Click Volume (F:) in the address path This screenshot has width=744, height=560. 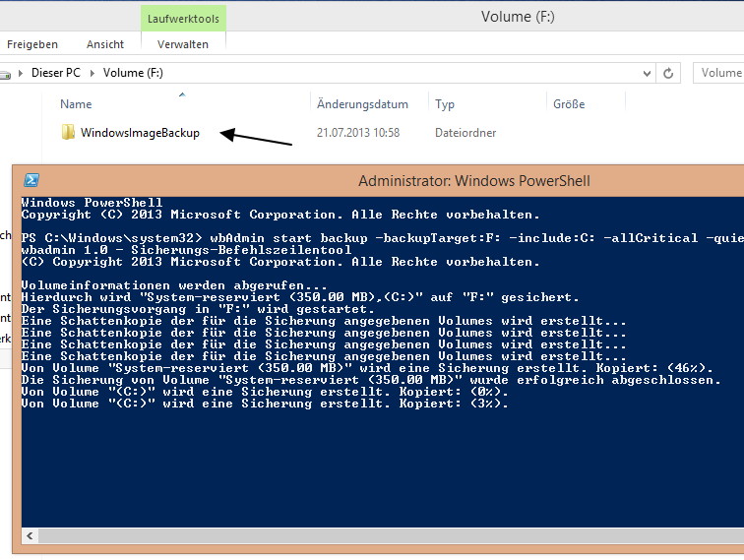133,73
